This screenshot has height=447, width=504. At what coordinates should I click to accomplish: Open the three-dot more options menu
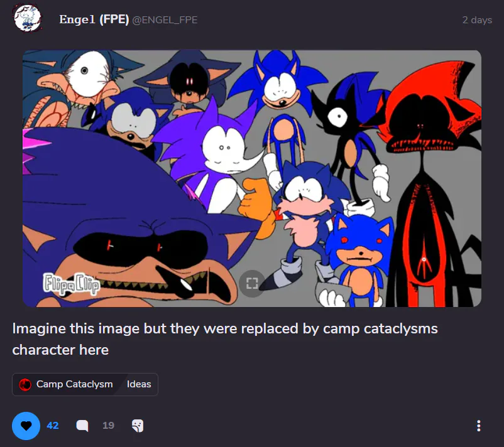point(479,426)
